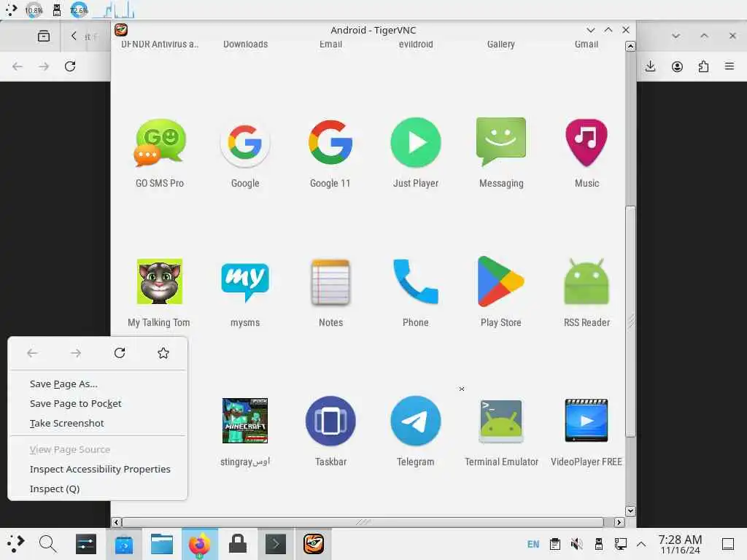Open the Firefox account icon
This screenshot has height=560, width=747.
pos(677,66)
